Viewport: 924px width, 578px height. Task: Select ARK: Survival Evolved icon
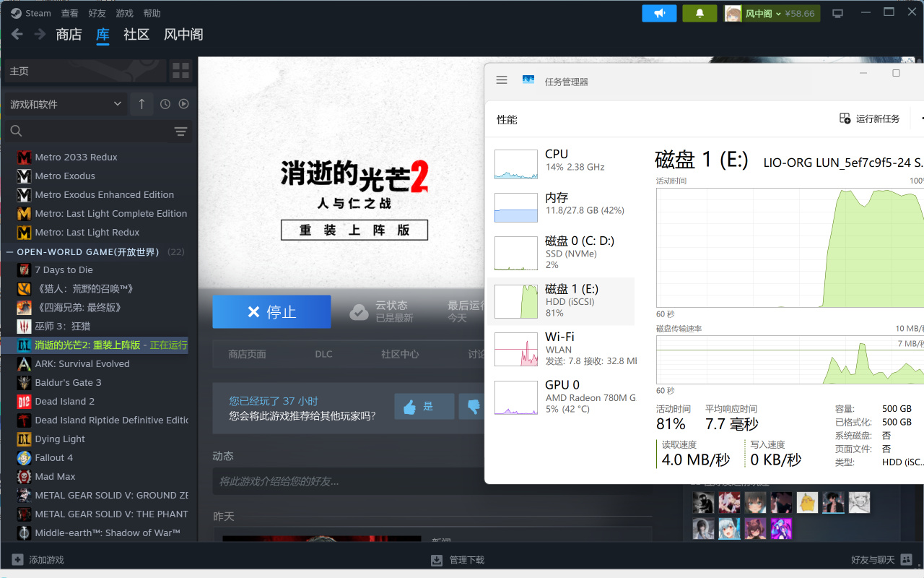(24, 363)
